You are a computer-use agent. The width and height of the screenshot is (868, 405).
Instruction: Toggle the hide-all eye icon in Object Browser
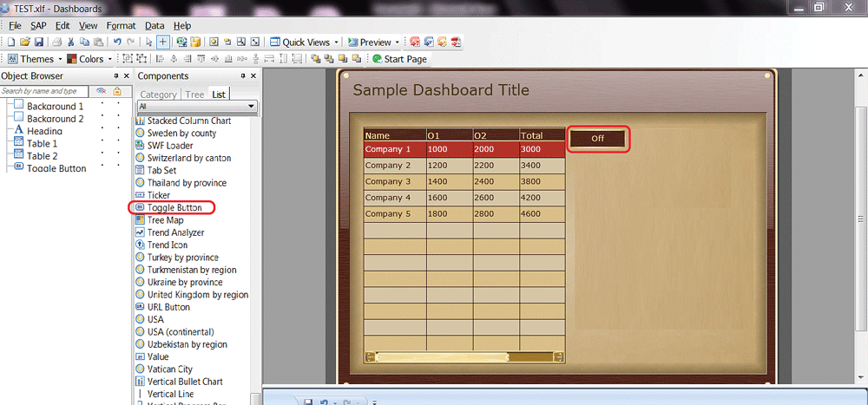tap(101, 91)
